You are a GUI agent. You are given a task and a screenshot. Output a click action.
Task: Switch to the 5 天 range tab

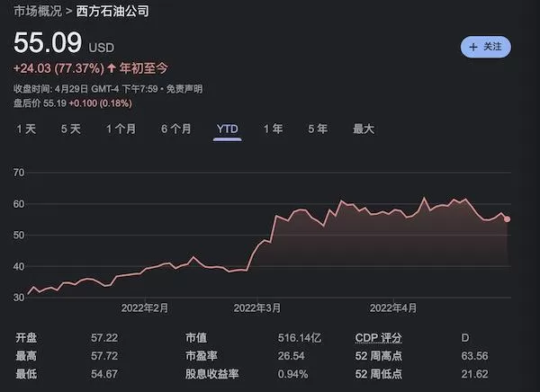pyautogui.click(x=71, y=129)
